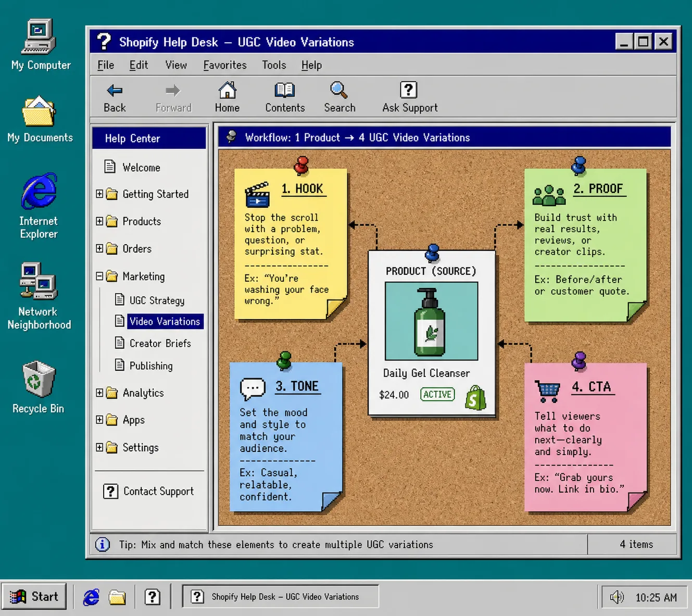
Task: Go back using the Back arrow
Action: click(x=115, y=97)
